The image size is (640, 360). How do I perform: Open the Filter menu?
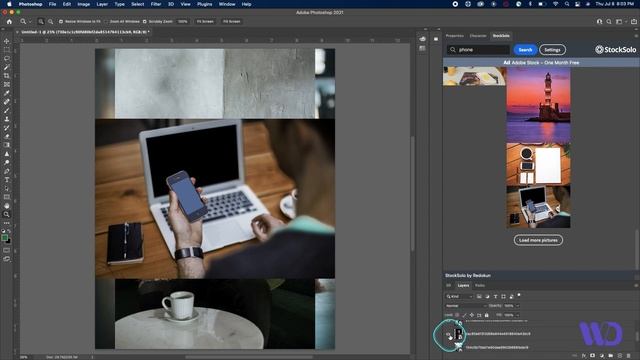(x=156, y=4)
